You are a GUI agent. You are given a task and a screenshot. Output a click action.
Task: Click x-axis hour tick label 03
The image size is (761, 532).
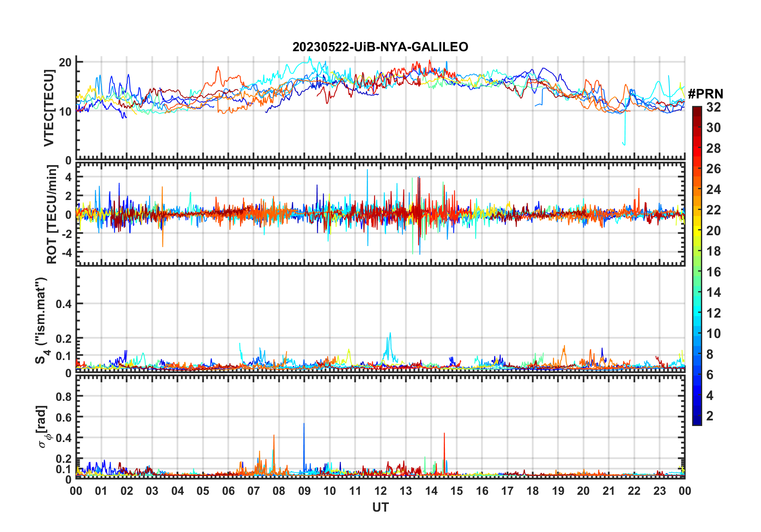coord(152,491)
